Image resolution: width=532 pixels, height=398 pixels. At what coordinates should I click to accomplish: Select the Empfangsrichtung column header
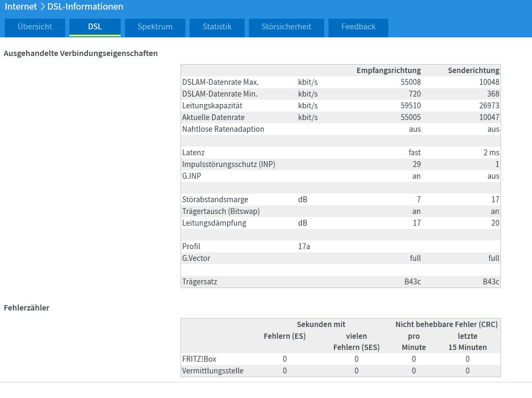pyautogui.click(x=388, y=70)
